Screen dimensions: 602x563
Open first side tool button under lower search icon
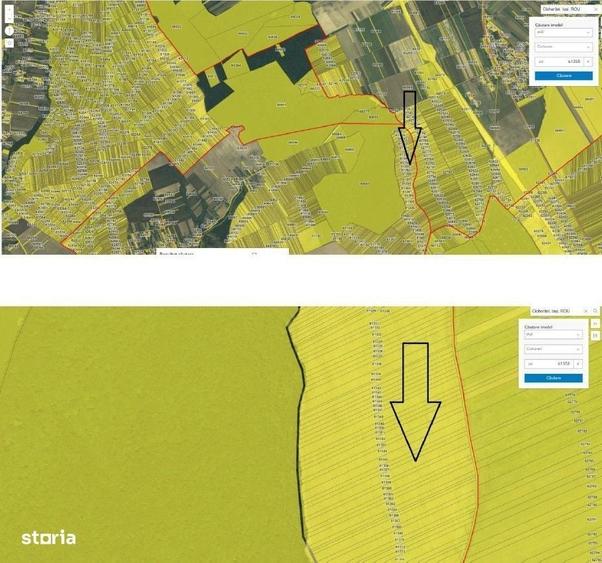tap(595, 323)
